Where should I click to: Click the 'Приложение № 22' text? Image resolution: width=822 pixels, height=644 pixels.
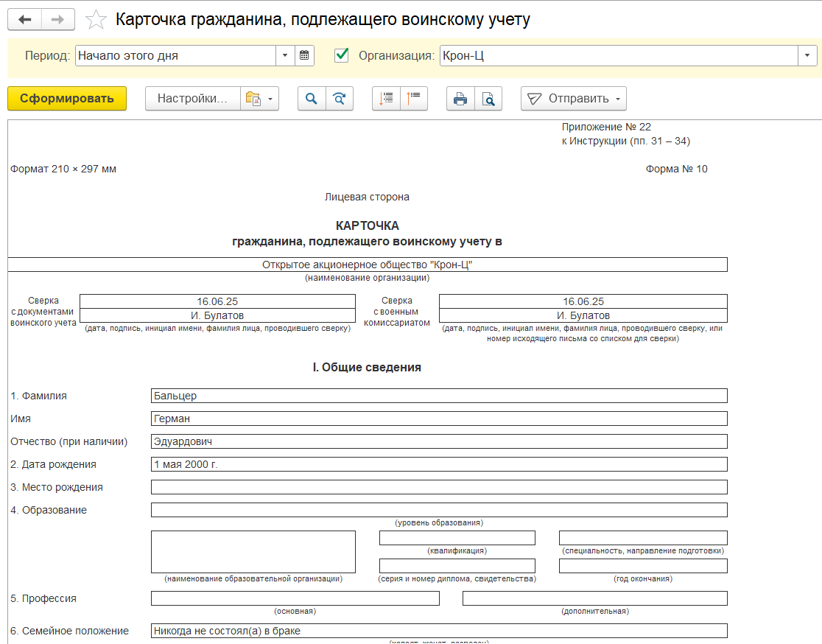click(606, 127)
